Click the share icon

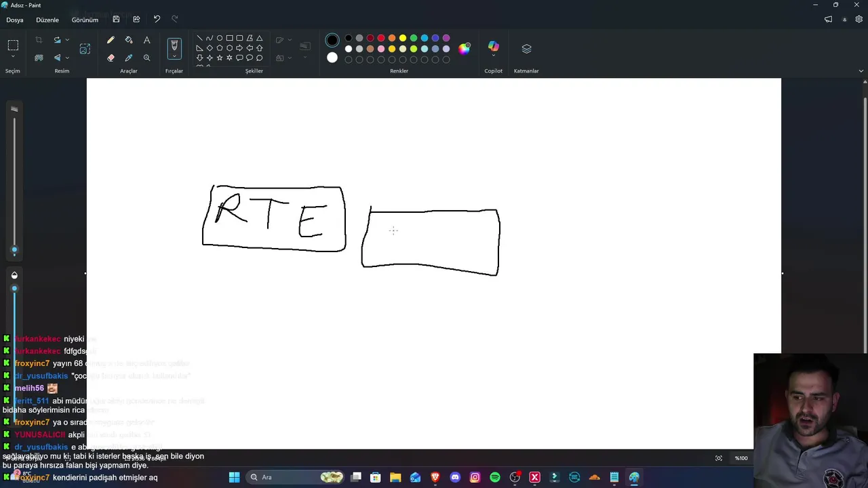[136, 19]
